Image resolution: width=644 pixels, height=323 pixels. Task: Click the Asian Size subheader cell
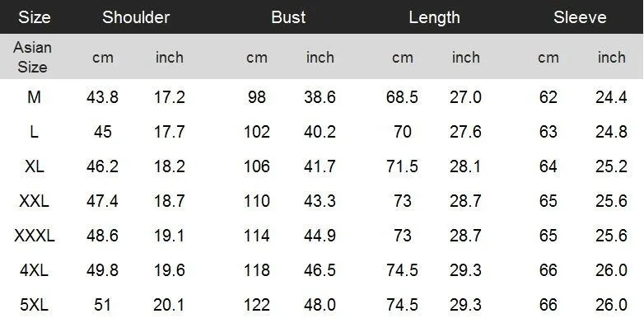pyautogui.click(x=32, y=57)
